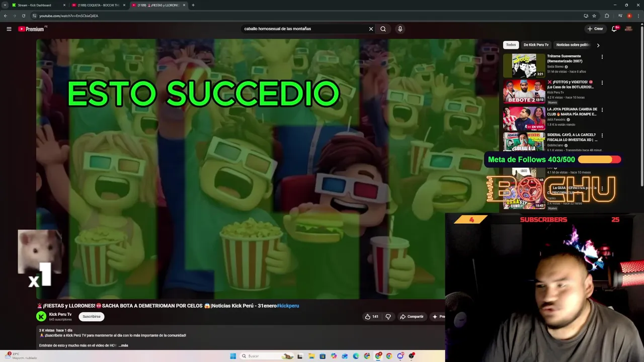Screen dimensions: 644x362
Task: Select the FIESTAS y LLORONES tab
Action: 158,5
